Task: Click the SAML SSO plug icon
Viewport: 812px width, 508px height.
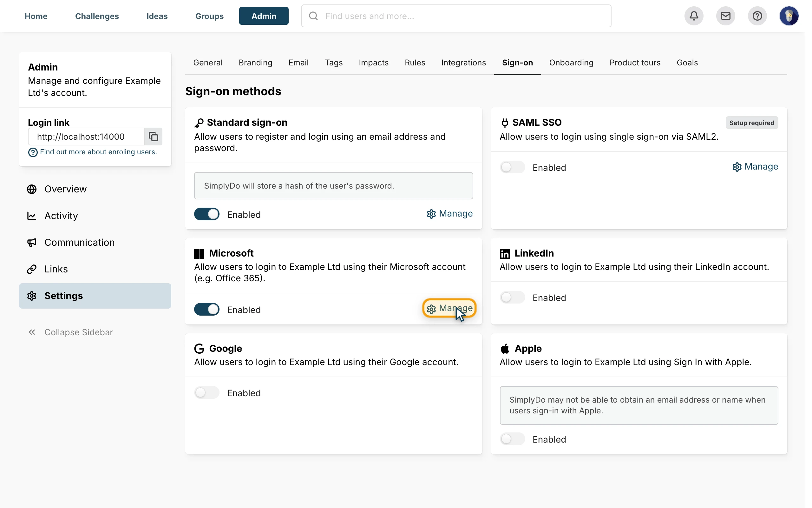Action: 505,123
